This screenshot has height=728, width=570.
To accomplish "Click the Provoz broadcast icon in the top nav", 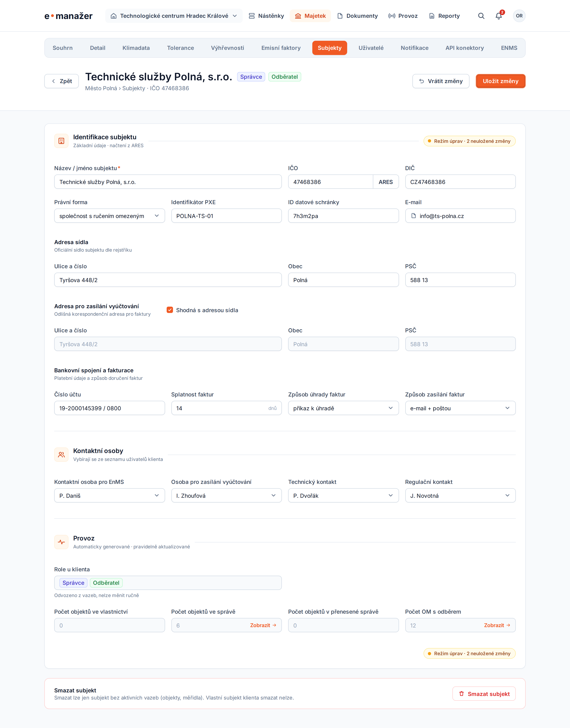I will (x=392, y=16).
